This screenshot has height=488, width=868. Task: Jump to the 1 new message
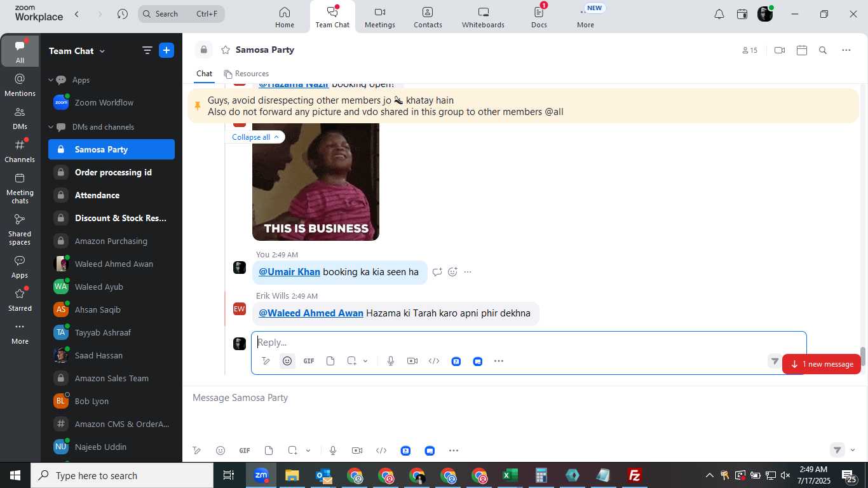coord(822,364)
